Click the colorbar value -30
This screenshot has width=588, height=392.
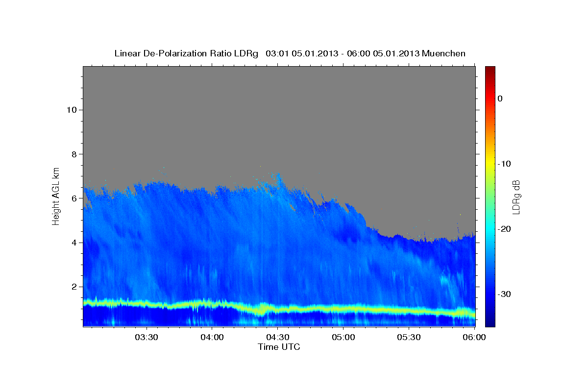tap(505, 294)
